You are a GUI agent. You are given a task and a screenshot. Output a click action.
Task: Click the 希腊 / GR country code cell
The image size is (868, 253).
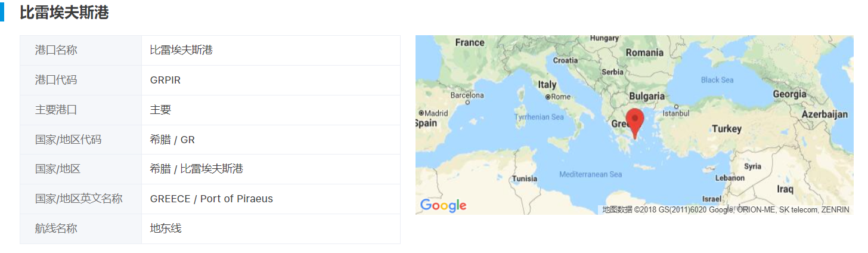[x=172, y=140]
